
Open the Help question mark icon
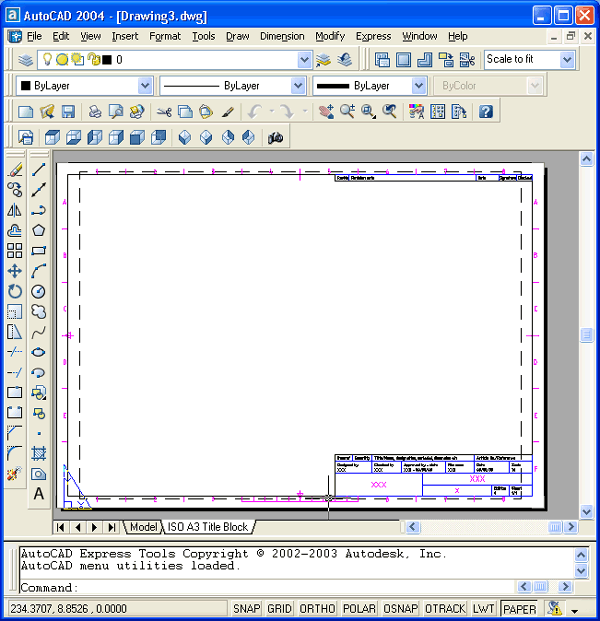tap(486, 111)
